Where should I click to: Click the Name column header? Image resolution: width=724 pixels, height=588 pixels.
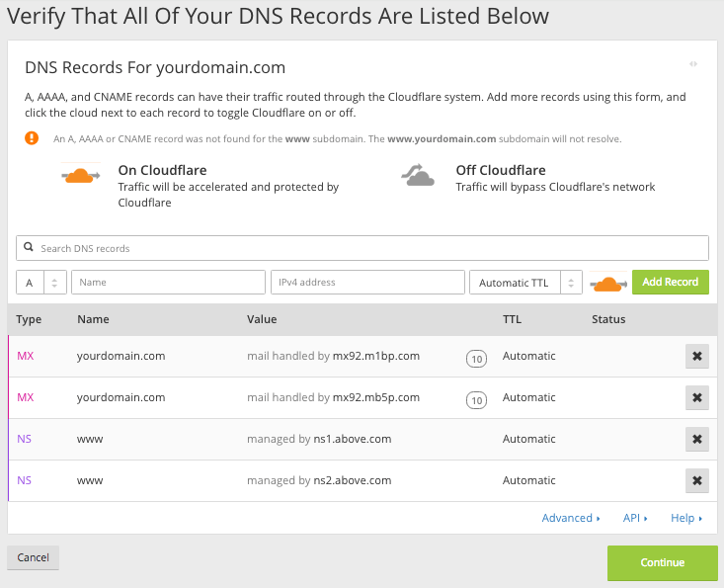click(x=93, y=319)
